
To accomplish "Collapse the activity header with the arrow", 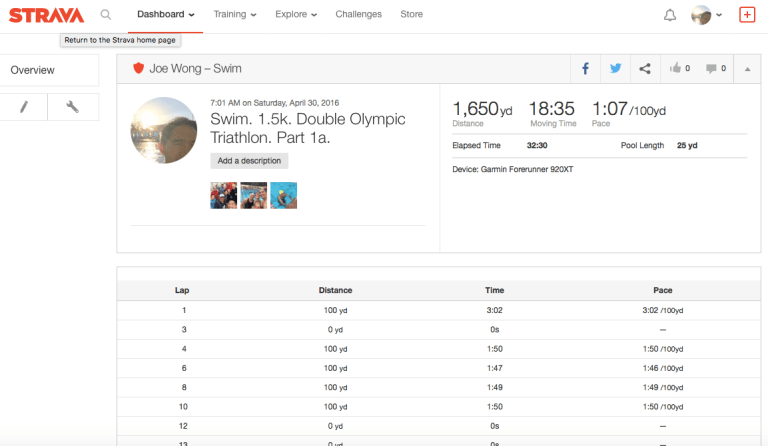I will (x=748, y=69).
